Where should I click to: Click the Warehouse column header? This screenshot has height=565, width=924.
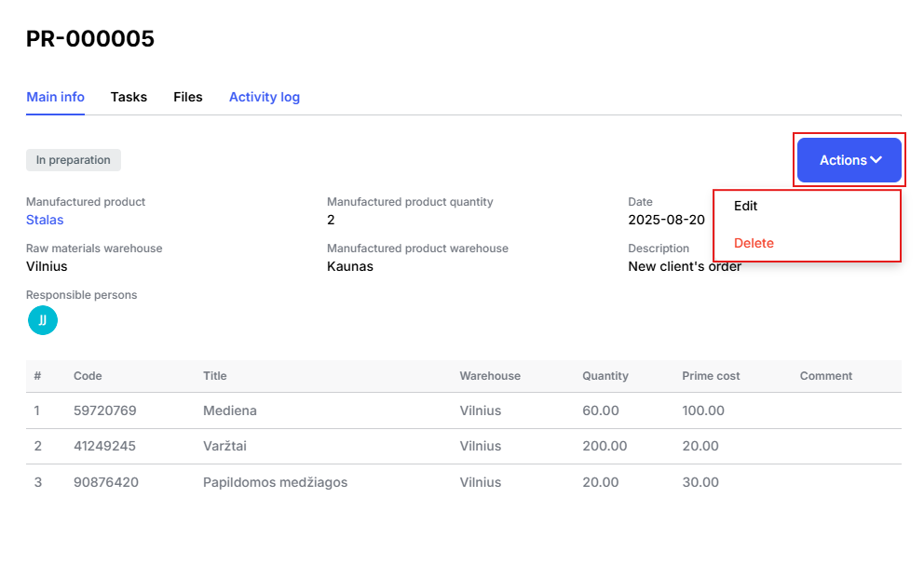tap(490, 376)
